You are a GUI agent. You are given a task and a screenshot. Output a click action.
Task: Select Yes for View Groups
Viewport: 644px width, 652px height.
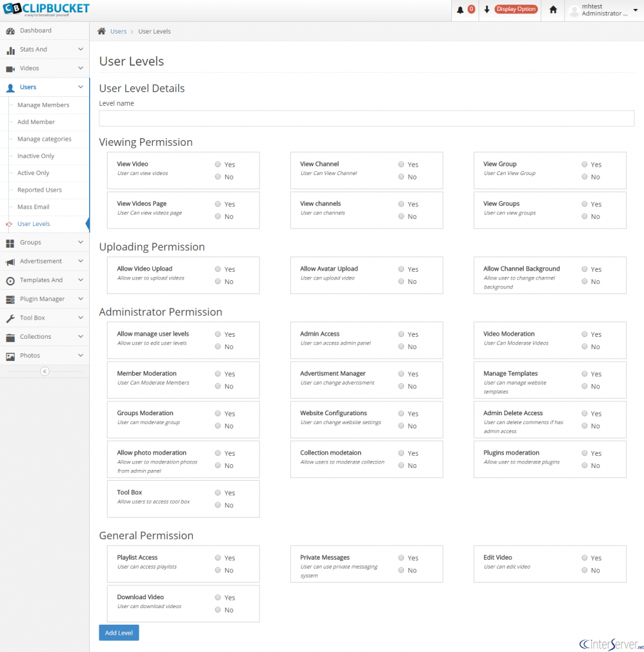(585, 204)
